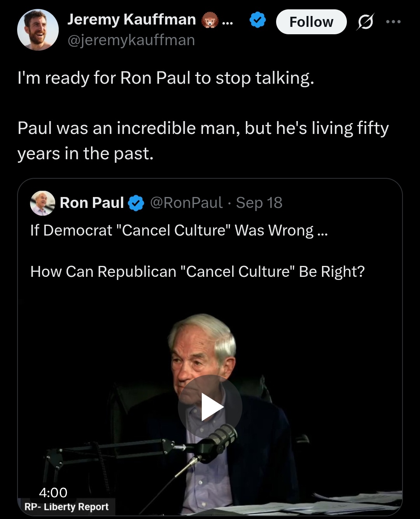Click the 4:00 video duration label
420x519 pixels.
[53, 493]
